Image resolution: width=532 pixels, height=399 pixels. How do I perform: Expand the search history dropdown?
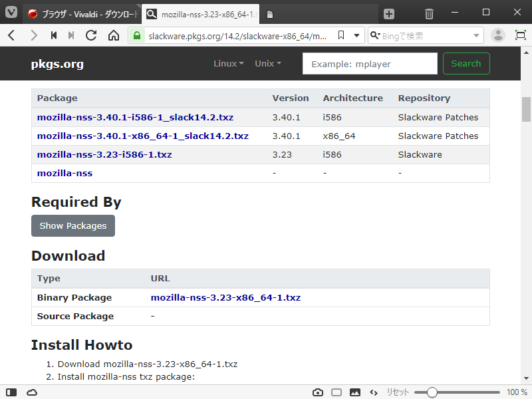476,36
